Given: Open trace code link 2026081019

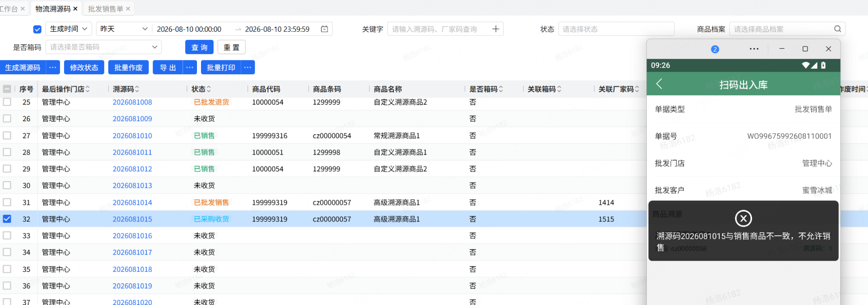Looking at the screenshot, I should tap(133, 286).
